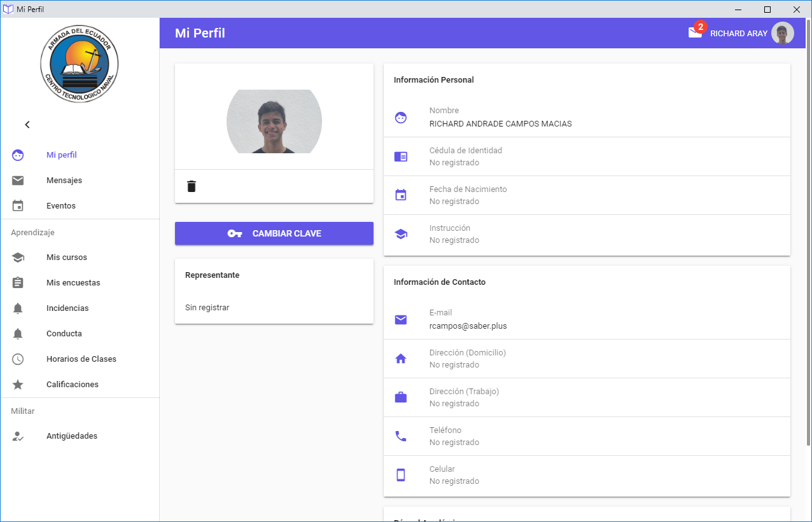Select the email rcampos@saber.plus
The image size is (812, 522).
[x=468, y=326]
